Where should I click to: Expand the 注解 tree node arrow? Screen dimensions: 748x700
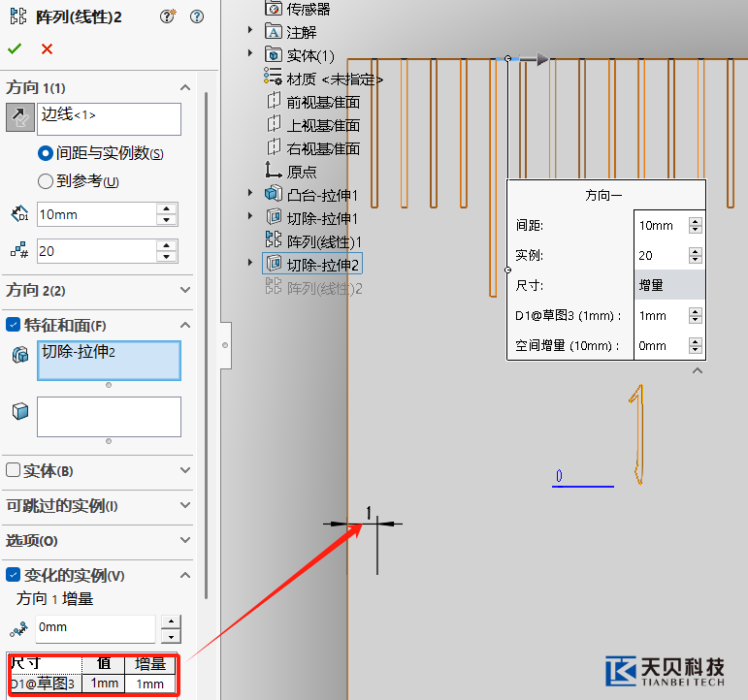pos(250,29)
